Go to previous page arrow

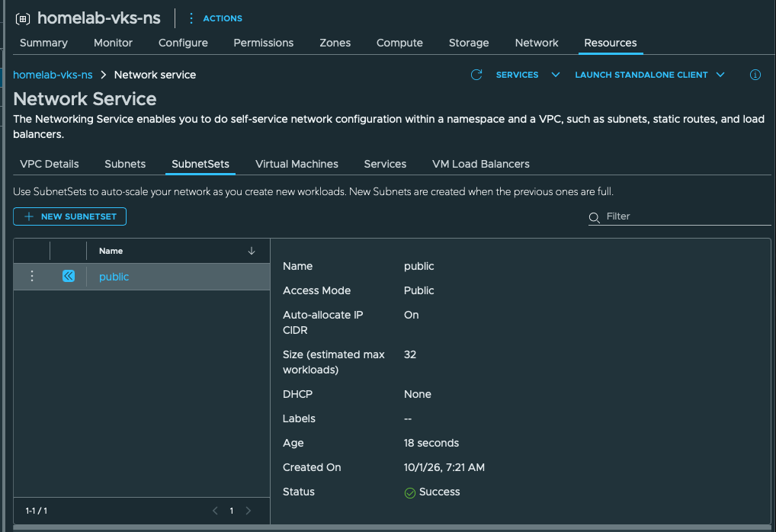215,511
